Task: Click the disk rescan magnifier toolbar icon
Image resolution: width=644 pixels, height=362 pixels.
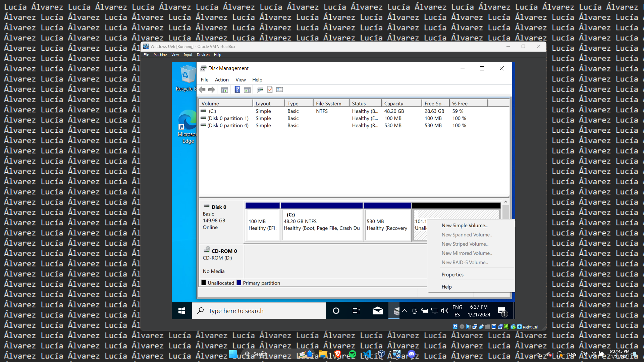Action: [x=260, y=89]
